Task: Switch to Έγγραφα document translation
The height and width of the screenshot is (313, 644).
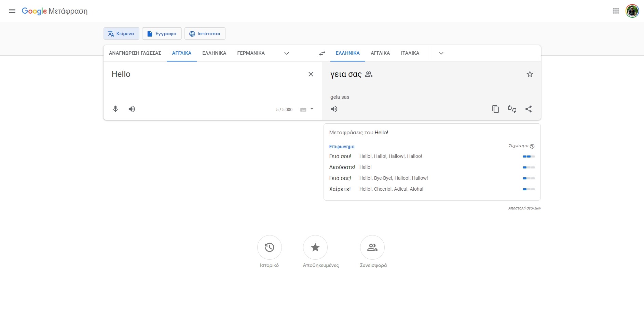Action: click(x=162, y=33)
